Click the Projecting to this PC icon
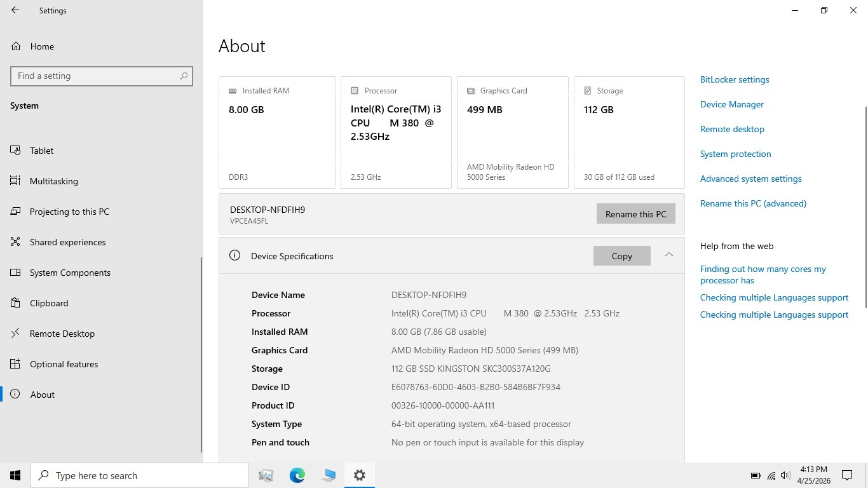Viewport: 868px width, 488px height. 15,212
